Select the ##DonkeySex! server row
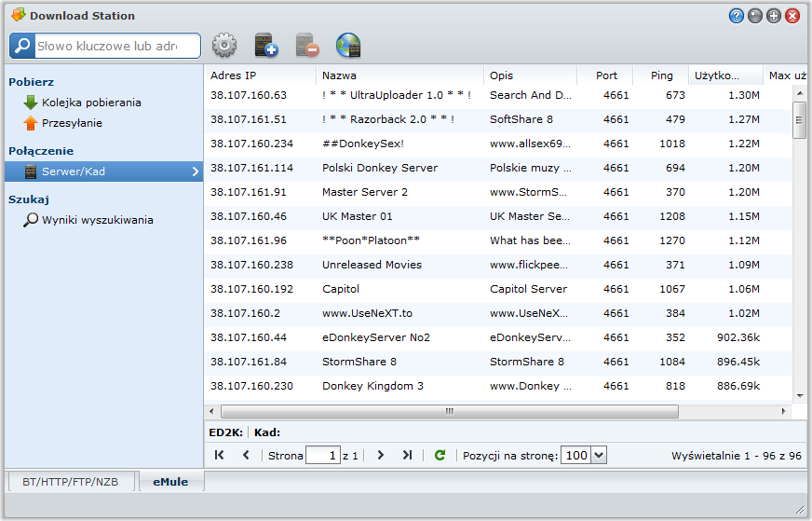The image size is (812, 521). point(498,144)
